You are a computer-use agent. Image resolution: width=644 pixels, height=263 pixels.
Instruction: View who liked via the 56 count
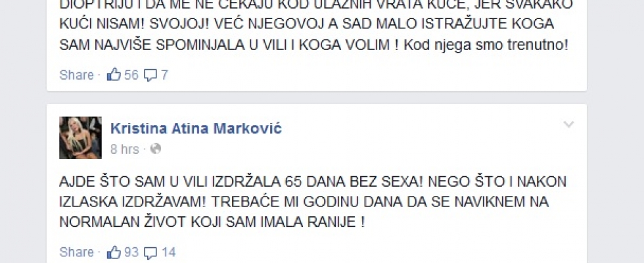[x=131, y=75]
